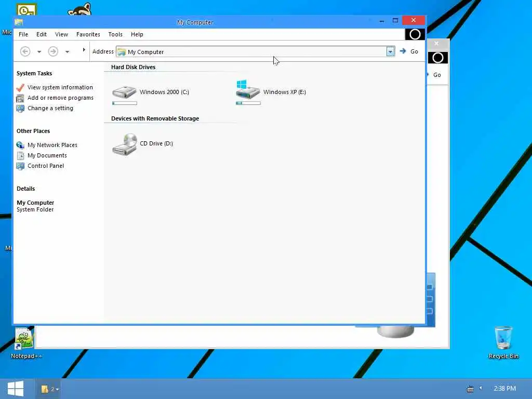Collapse the Details header
Image resolution: width=532 pixels, height=399 pixels.
[x=26, y=189]
